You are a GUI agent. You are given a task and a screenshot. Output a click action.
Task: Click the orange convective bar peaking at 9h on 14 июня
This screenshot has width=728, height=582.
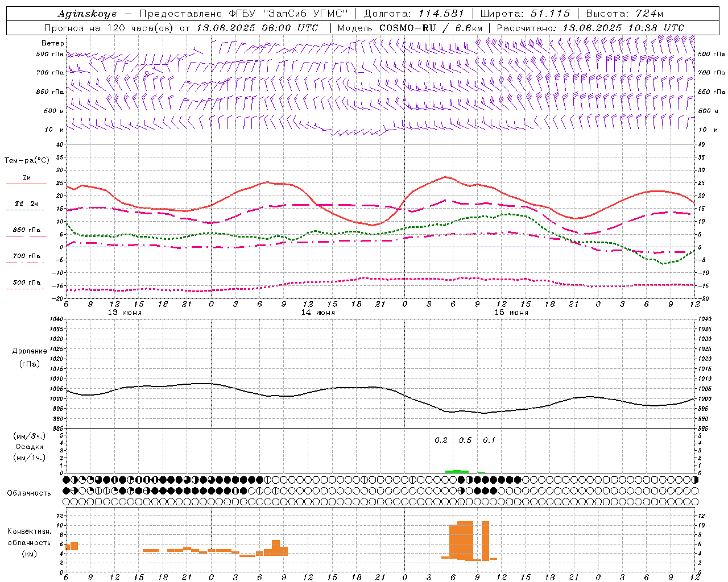276,547
